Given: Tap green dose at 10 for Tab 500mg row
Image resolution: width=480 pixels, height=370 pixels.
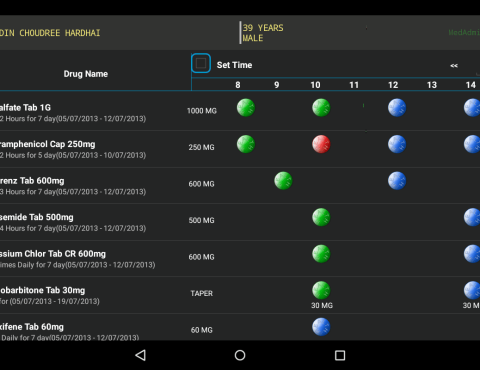Looking at the screenshot, I should pos(321,217).
